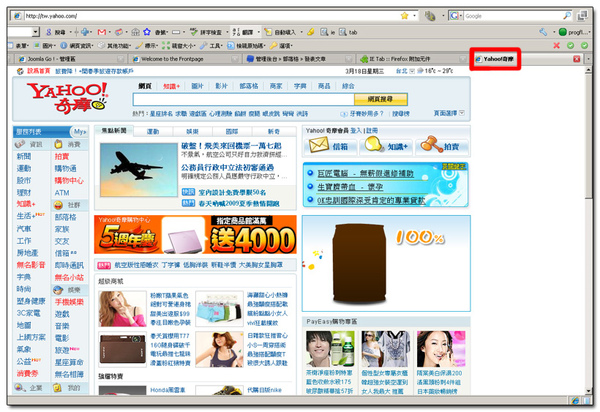Open the Sports news tab
600x412 pixels.
pos(153,131)
